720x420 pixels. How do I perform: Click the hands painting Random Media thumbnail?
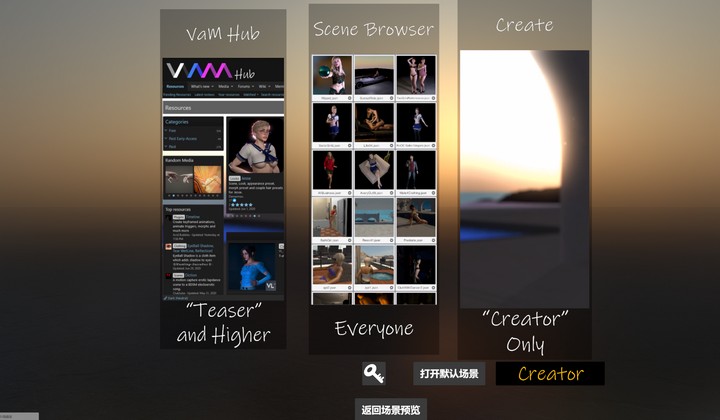click(179, 179)
